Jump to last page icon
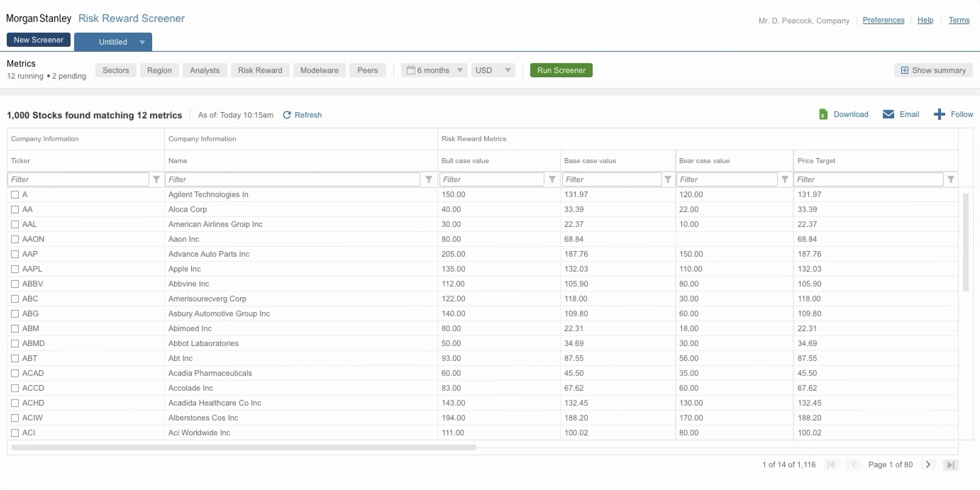980x490 pixels. (x=950, y=464)
